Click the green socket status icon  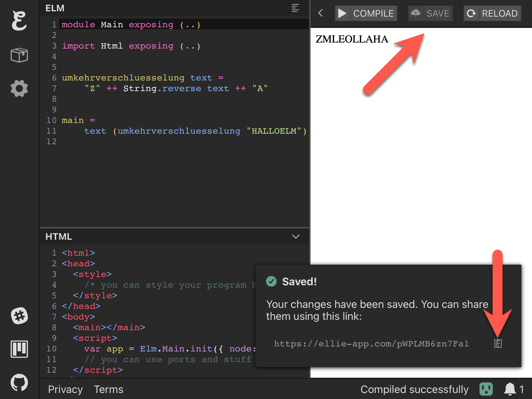point(486,389)
